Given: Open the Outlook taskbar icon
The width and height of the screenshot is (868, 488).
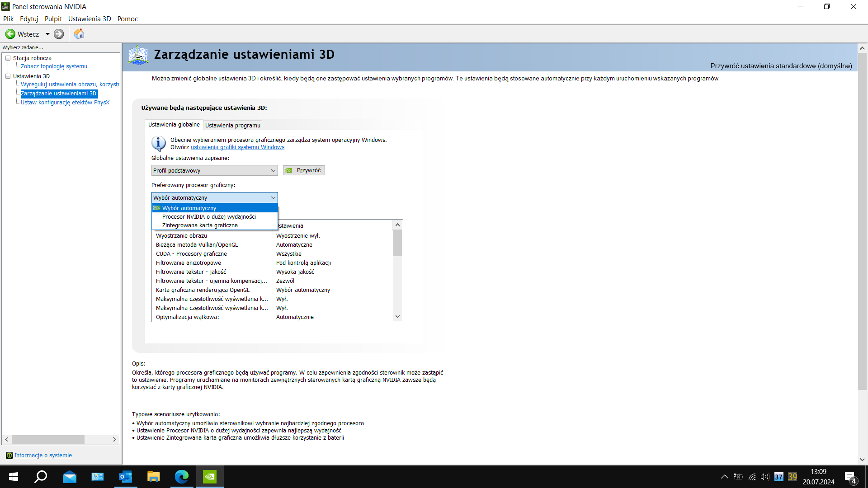Looking at the screenshot, I should [125, 477].
